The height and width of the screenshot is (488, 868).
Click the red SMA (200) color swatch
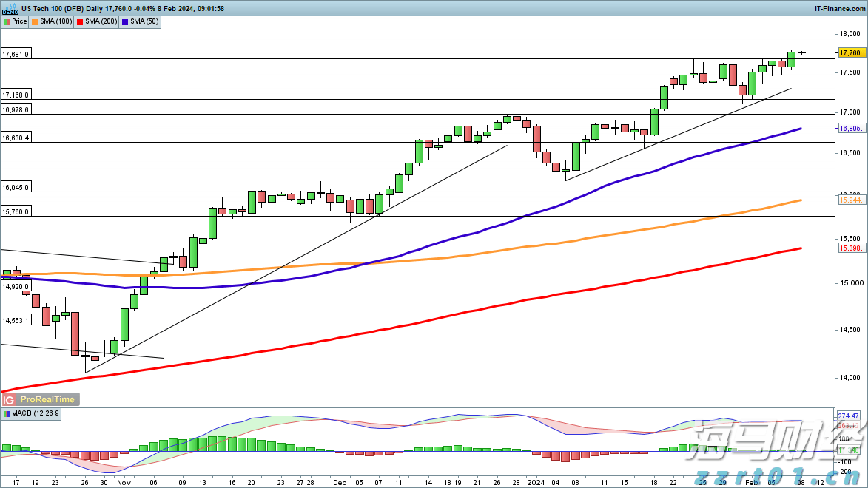[x=80, y=21]
